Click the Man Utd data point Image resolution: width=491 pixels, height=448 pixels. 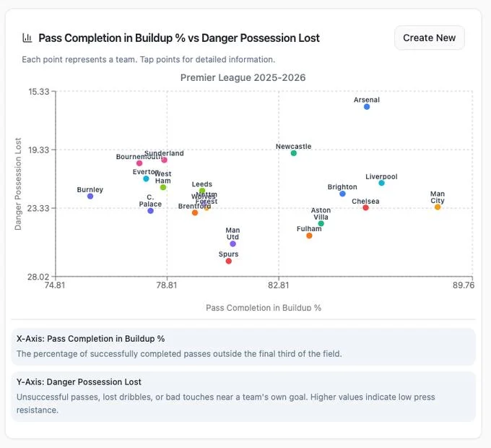pyautogui.click(x=233, y=244)
